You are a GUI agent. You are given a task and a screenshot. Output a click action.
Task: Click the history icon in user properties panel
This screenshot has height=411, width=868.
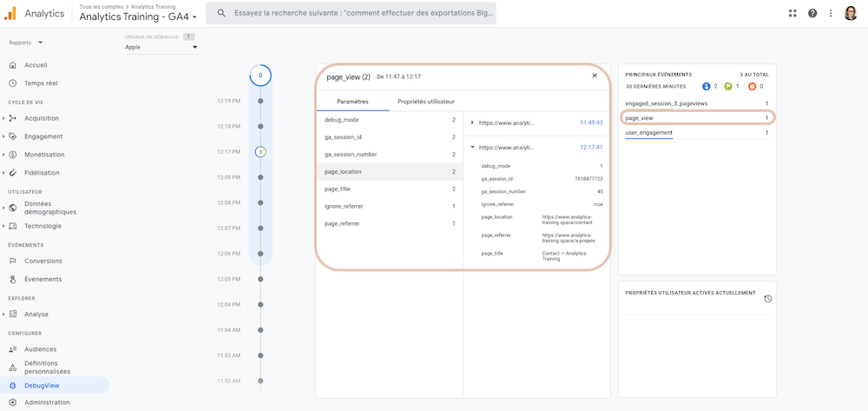768,299
